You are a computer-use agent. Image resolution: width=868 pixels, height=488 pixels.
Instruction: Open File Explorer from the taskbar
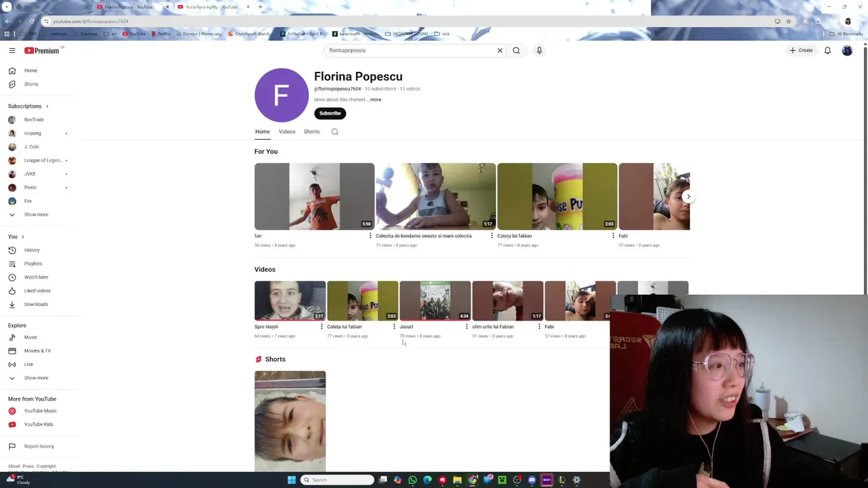(x=457, y=480)
